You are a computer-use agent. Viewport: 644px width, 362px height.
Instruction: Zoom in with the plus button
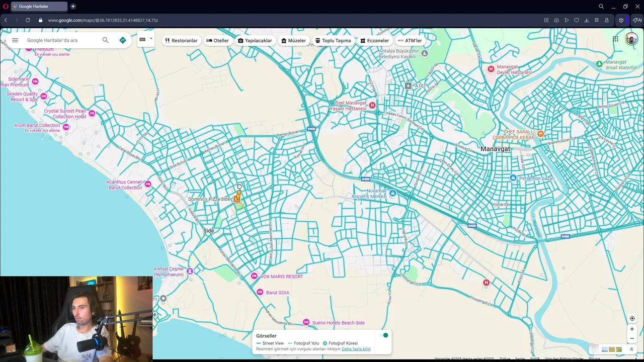(632, 329)
